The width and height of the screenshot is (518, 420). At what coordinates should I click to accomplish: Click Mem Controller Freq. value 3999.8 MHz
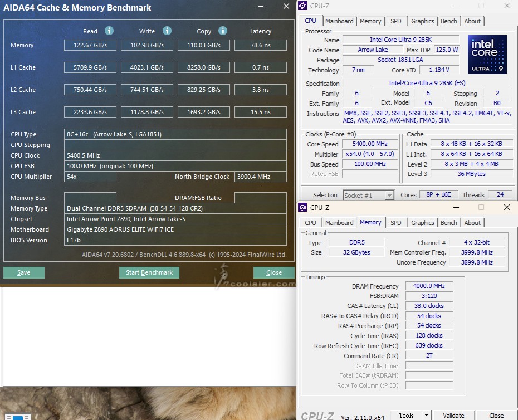(x=477, y=252)
